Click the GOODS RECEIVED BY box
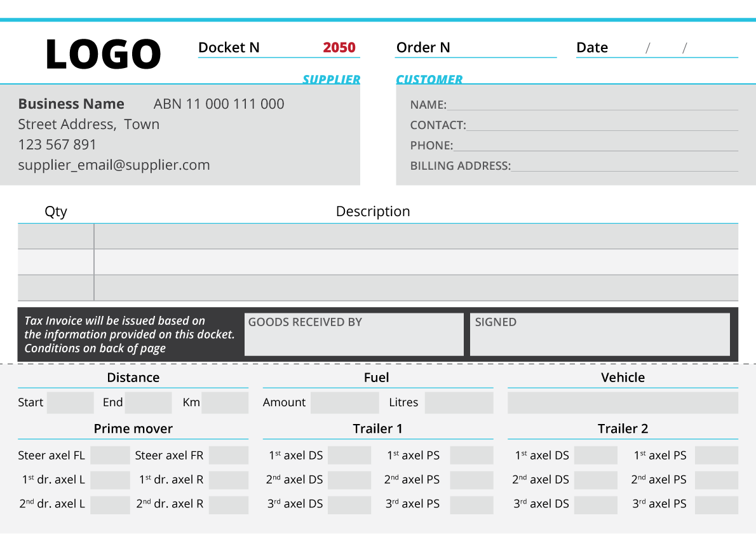 pyautogui.click(x=354, y=334)
